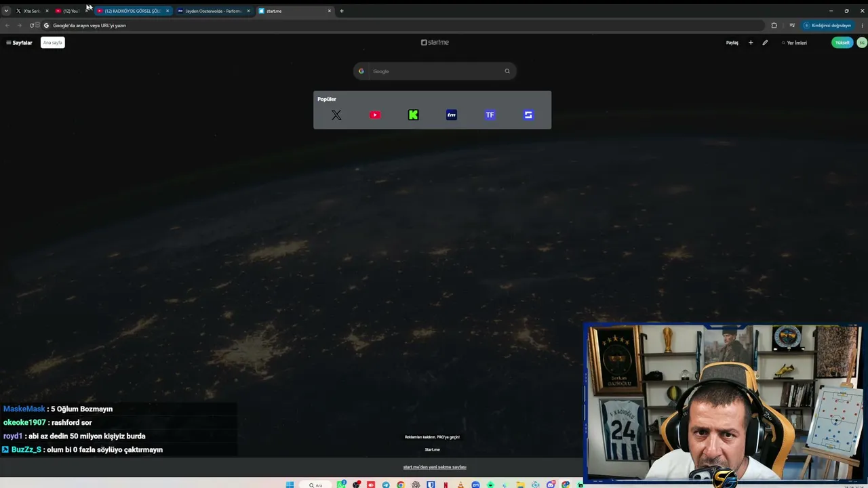868x488 pixels.
Task: Open Telegram from the taskbar
Action: (386, 485)
